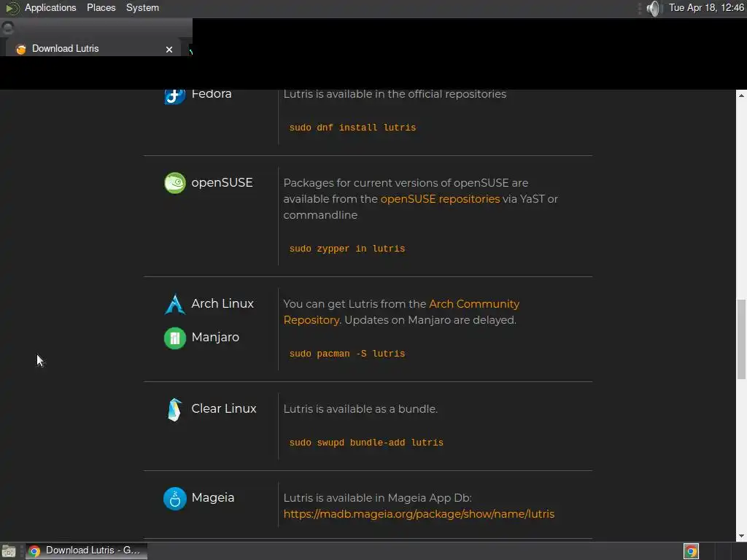Click the vertical scrollbar thumb
The image size is (747, 560).
point(741,339)
